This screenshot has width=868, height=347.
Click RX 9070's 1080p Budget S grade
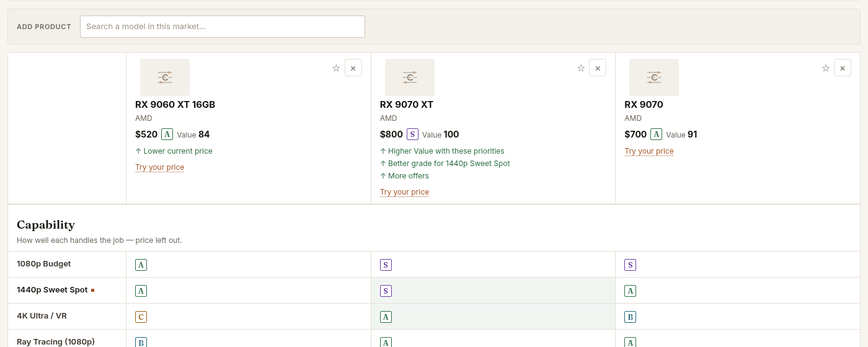pyautogui.click(x=630, y=265)
